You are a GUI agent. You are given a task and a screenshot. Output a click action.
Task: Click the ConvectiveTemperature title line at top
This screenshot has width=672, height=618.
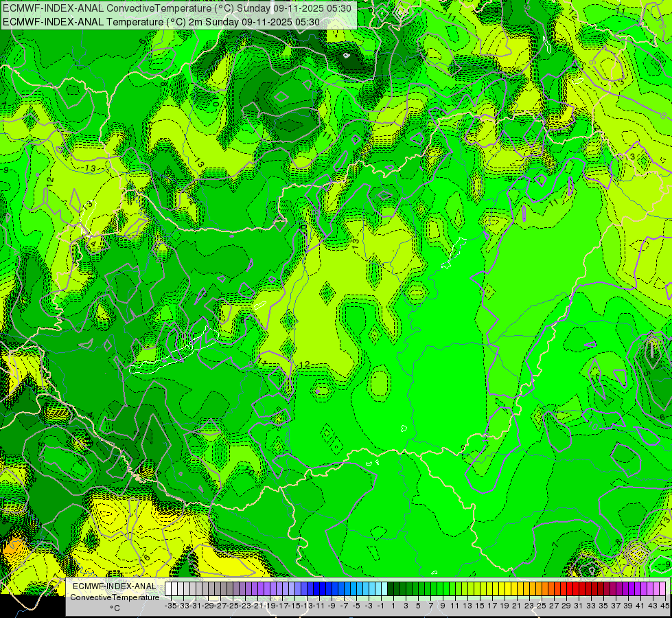pyautogui.click(x=177, y=8)
